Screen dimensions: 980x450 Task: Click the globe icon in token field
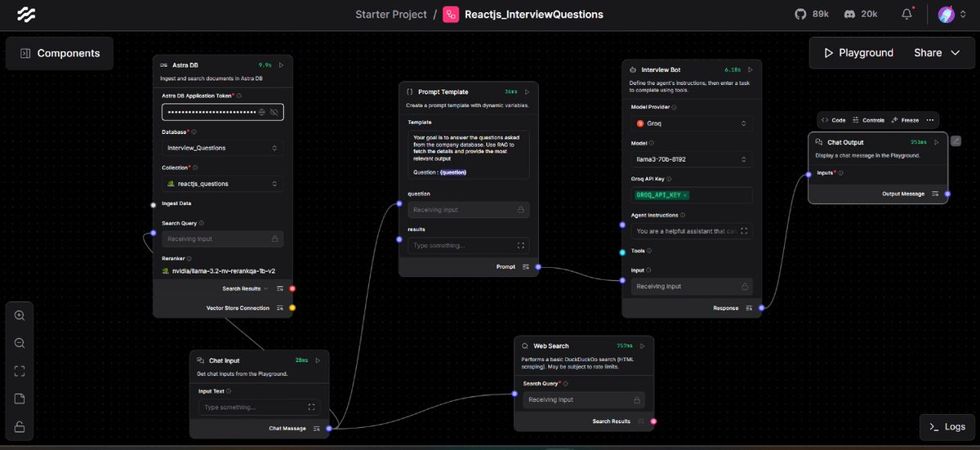tap(262, 112)
